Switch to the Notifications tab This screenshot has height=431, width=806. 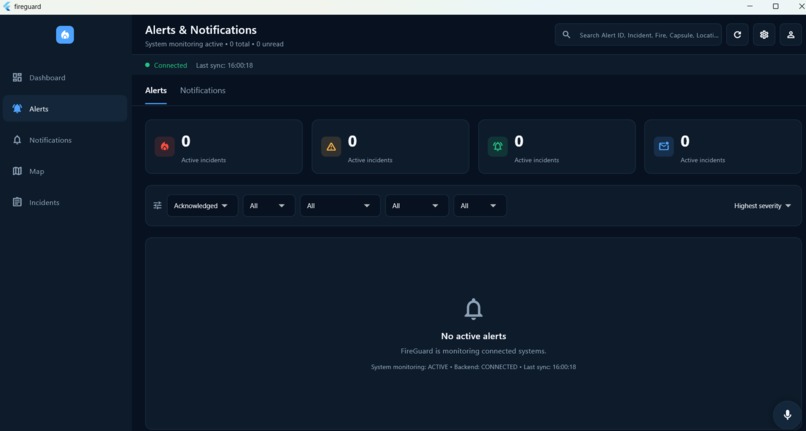203,91
